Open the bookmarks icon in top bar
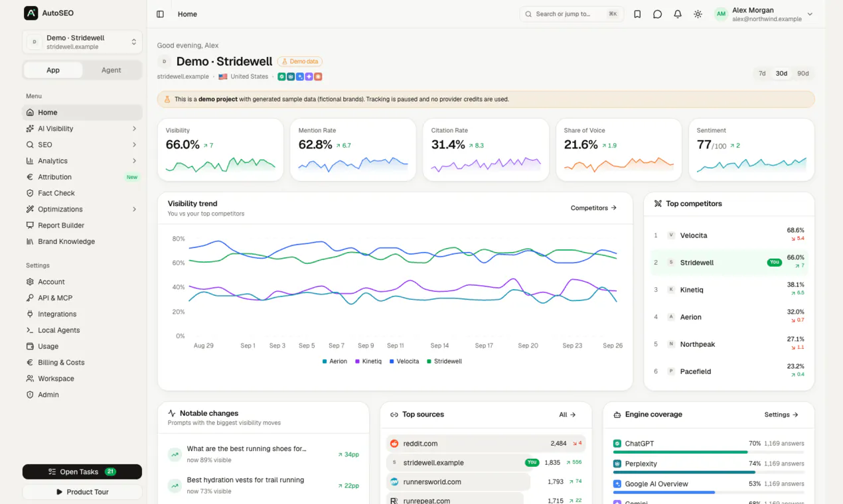843x504 pixels. (637, 14)
